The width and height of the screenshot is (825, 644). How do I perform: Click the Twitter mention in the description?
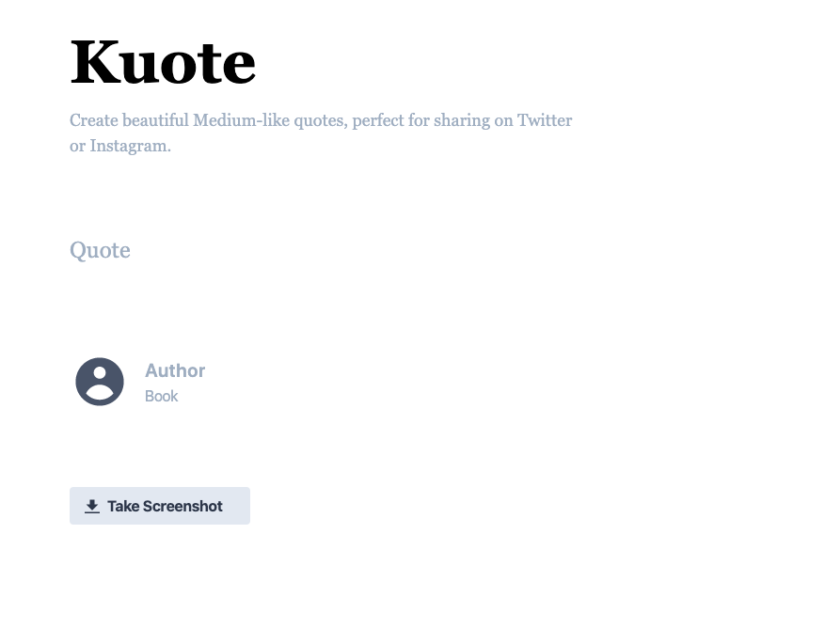(546, 120)
